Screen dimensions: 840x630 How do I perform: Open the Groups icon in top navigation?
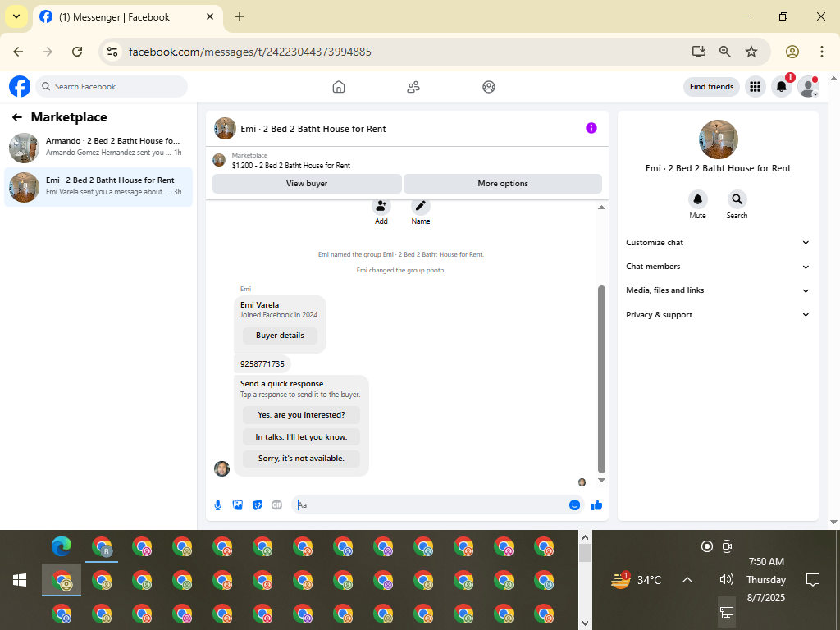489,87
